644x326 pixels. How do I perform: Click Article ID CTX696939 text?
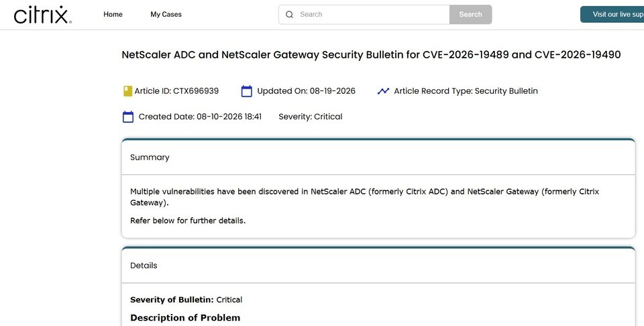click(176, 91)
